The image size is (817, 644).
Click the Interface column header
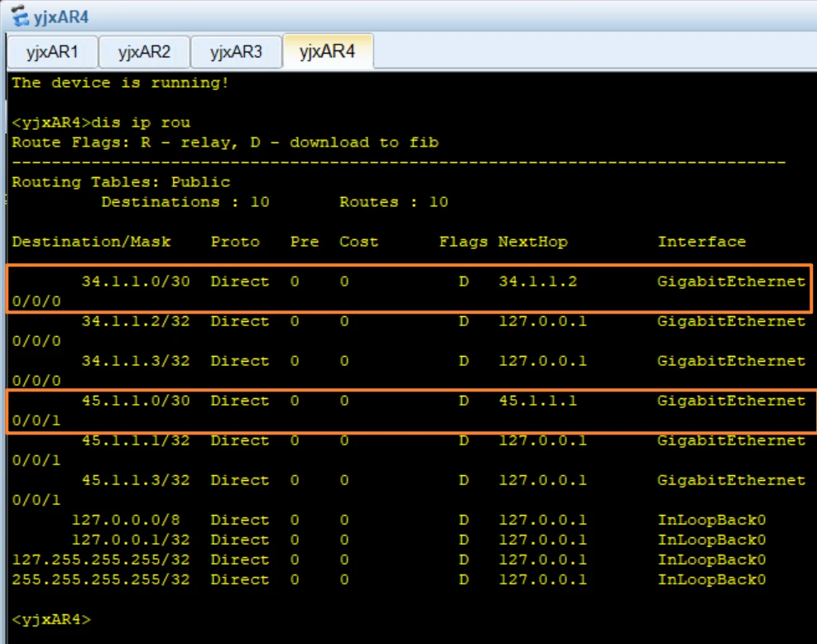pos(701,242)
